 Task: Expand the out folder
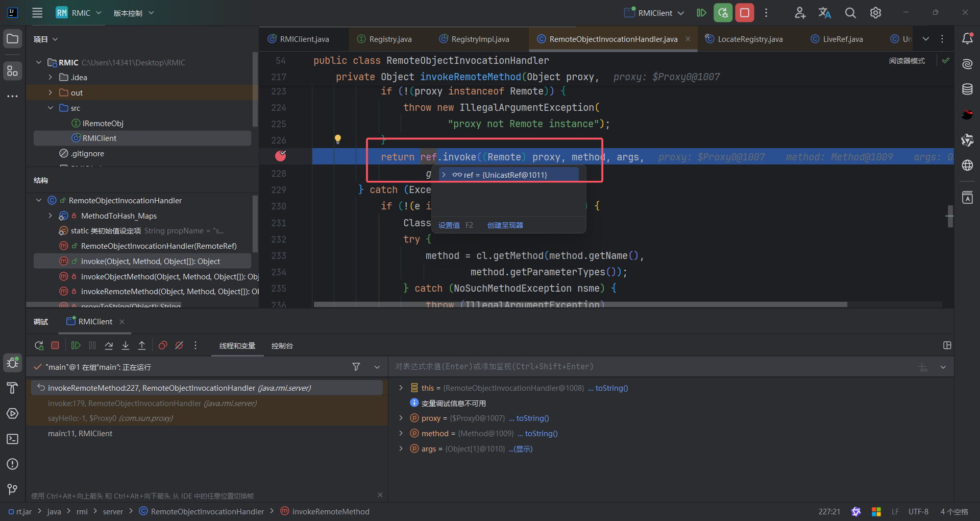pyautogui.click(x=50, y=92)
